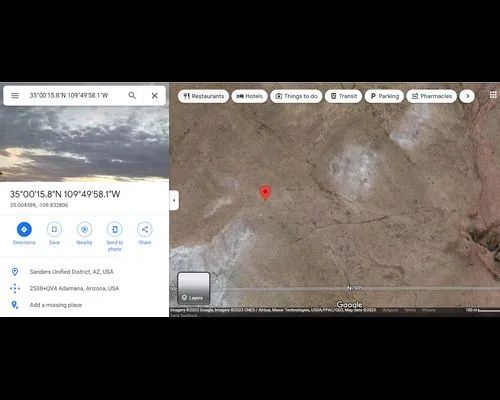Select the Pharmacies category chip
The width and height of the screenshot is (500, 400).
(x=431, y=96)
